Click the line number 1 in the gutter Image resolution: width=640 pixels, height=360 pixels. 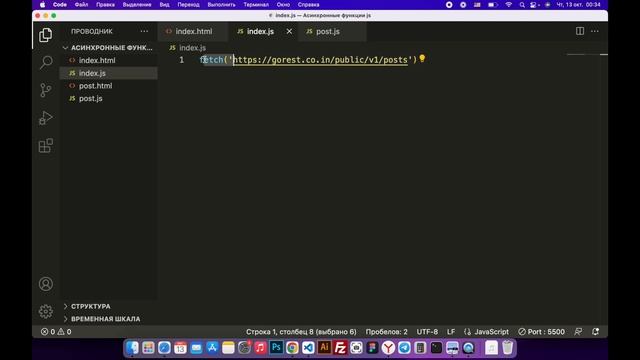[x=182, y=60]
